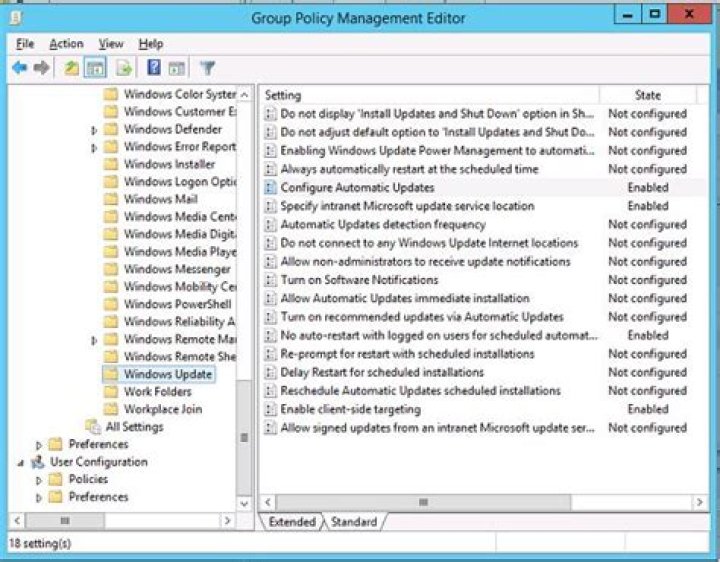Click the All Settings node icon
Screen dimensions: 720x562
93,427
